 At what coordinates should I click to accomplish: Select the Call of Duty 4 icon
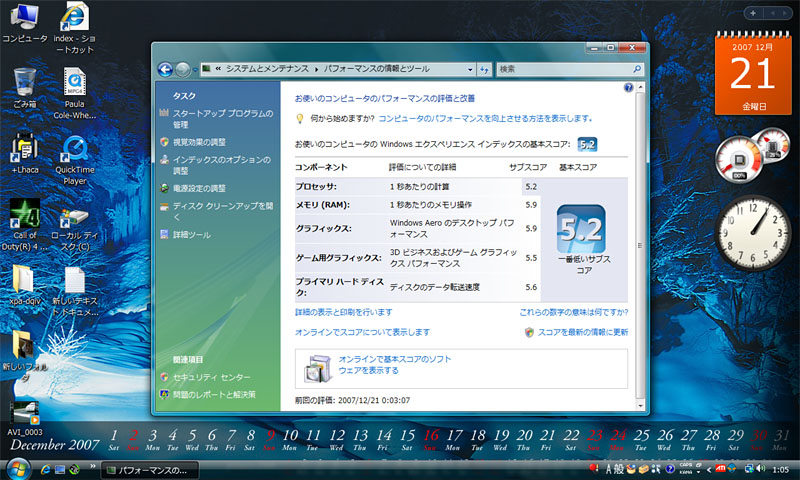pos(24,224)
